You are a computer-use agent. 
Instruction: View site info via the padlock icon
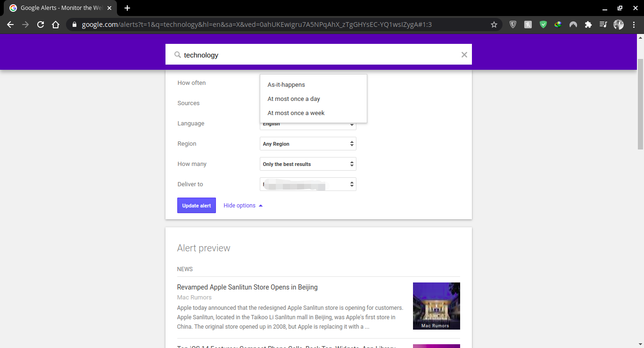click(74, 25)
